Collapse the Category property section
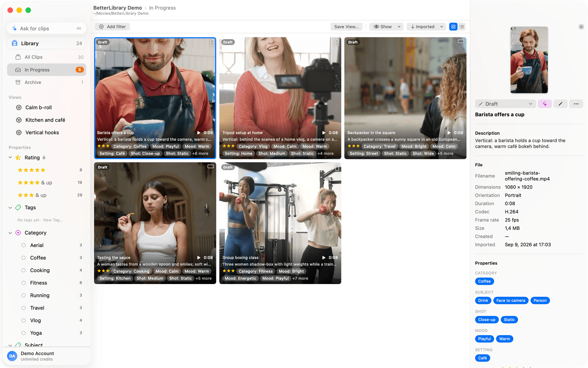Screen dimensions: 588x368 tap(10, 233)
